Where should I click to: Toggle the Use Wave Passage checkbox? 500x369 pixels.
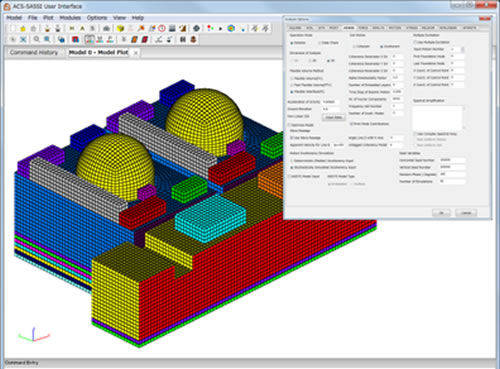tap(292, 138)
